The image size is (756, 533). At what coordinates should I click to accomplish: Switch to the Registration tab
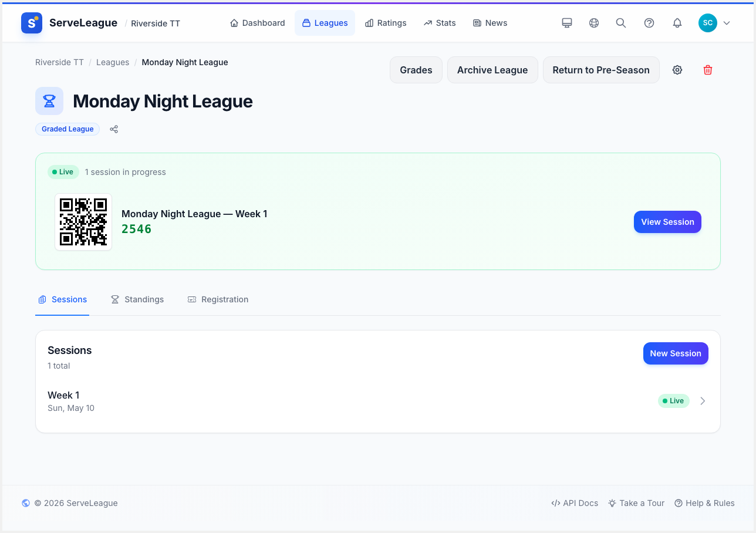pyautogui.click(x=218, y=299)
